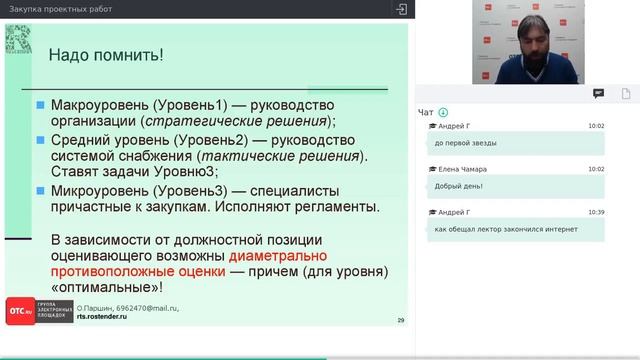This screenshot has height=360, width=640.
Task: Click the 'Группа электронных площадок' logo block
Action: (54, 311)
